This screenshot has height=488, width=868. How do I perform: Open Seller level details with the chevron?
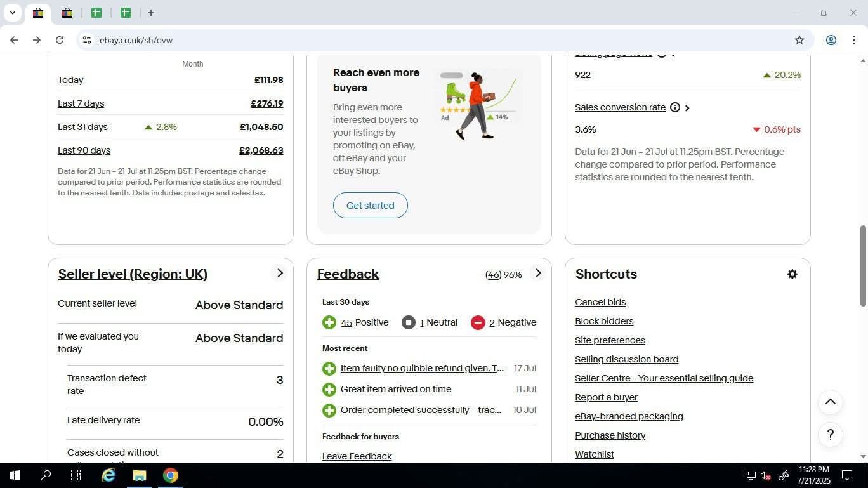[x=280, y=273]
